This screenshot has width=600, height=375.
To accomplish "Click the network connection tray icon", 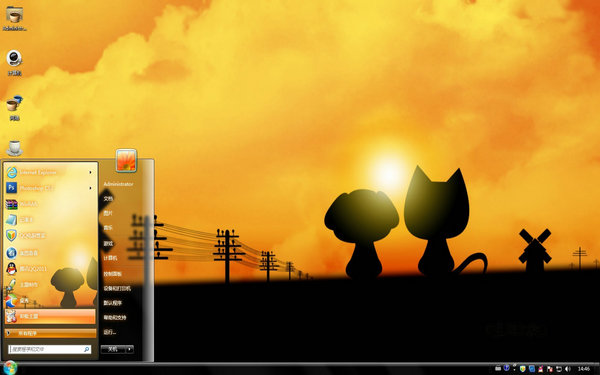I will coord(559,369).
